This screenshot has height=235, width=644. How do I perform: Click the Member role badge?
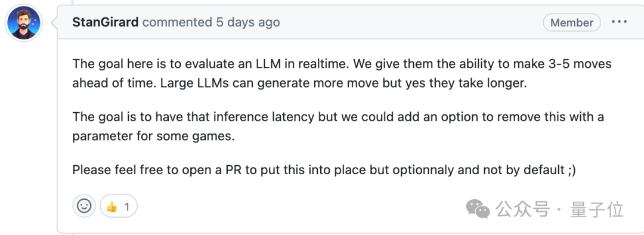click(x=572, y=23)
